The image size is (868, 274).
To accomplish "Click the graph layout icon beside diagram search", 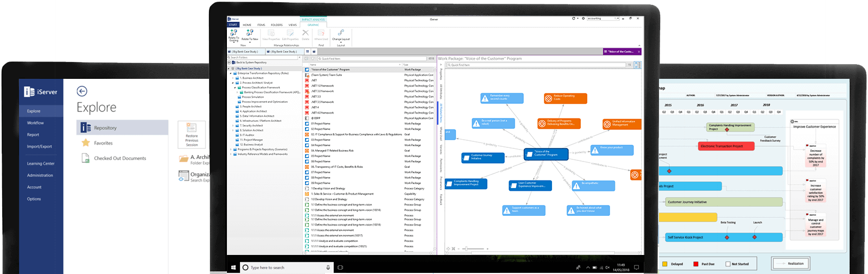I will click(637, 65).
